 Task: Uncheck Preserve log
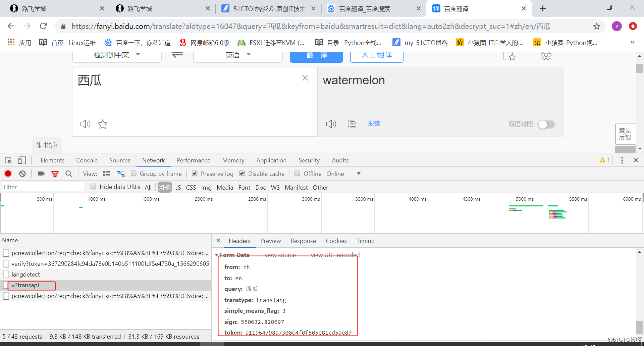coord(195,174)
